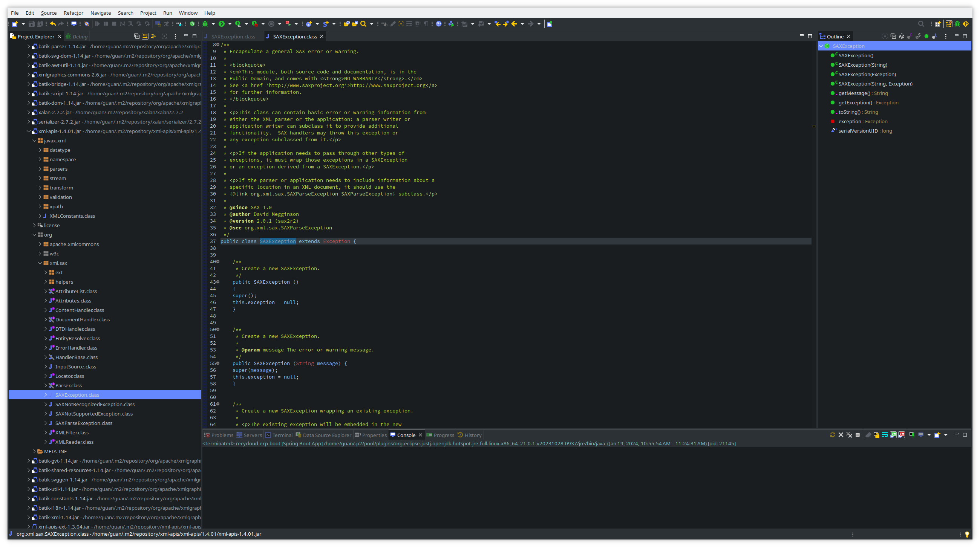Open the New wizard dropdown arrow
This screenshot has height=547, width=980.
pyautogui.click(x=23, y=24)
